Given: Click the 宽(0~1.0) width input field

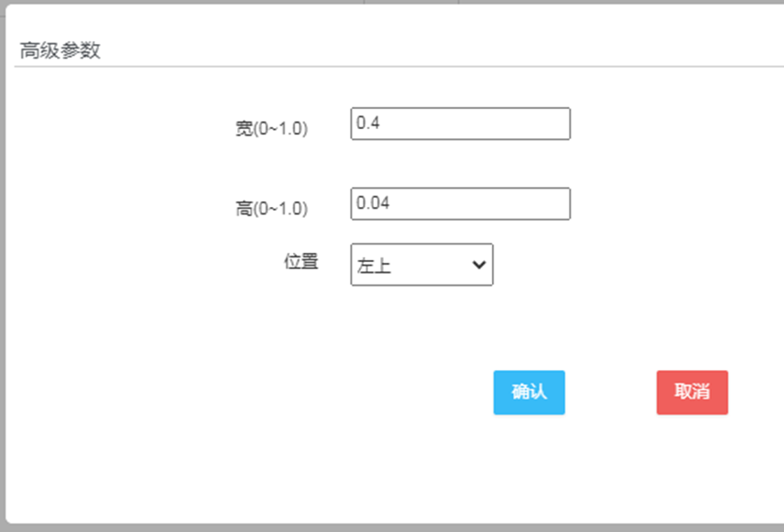Looking at the screenshot, I should click(460, 124).
